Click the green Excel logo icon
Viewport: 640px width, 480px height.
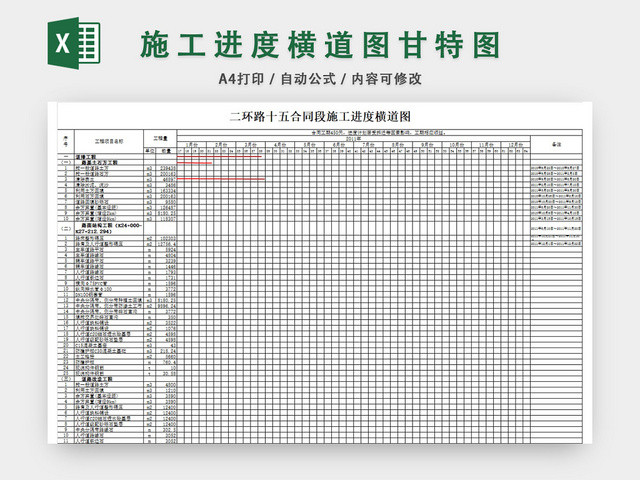(x=74, y=43)
